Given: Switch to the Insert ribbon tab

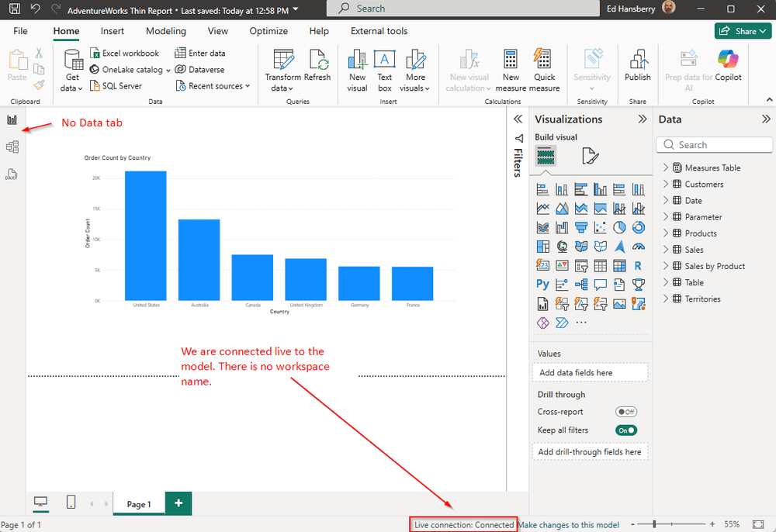Looking at the screenshot, I should (x=113, y=31).
